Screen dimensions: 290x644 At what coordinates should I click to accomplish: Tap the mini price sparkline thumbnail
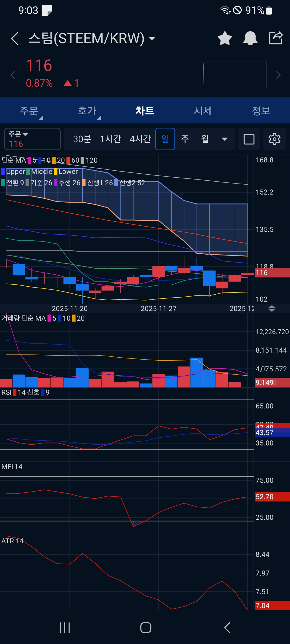[x=235, y=75]
